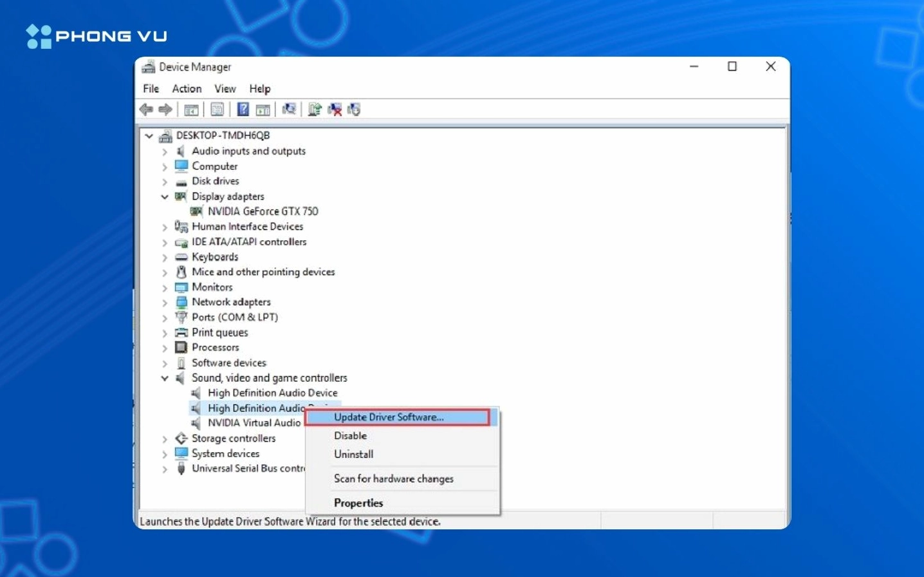This screenshot has height=577, width=924.
Task: Click the disable device down-arrow toolbar icon
Action: click(x=354, y=109)
